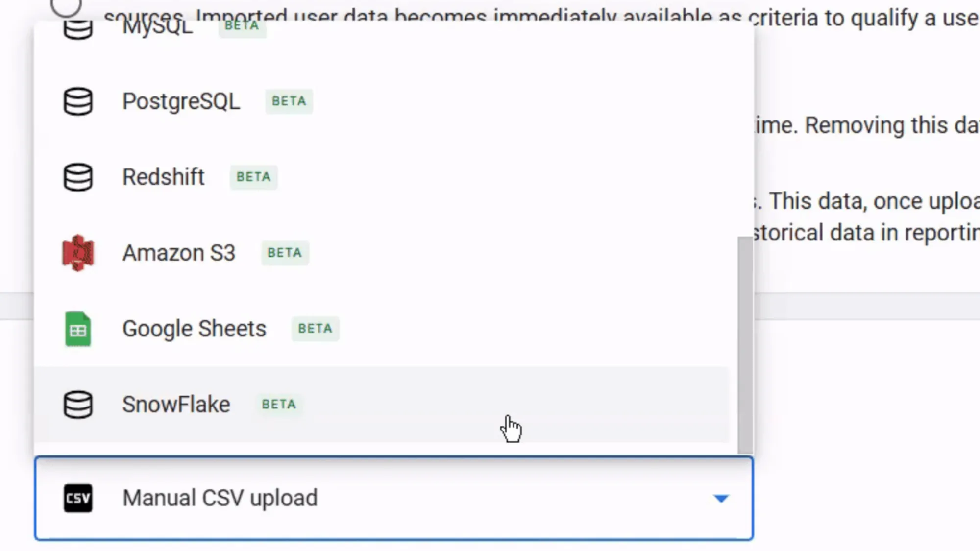Click the scrollbar on the dropdown list

tap(743, 343)
